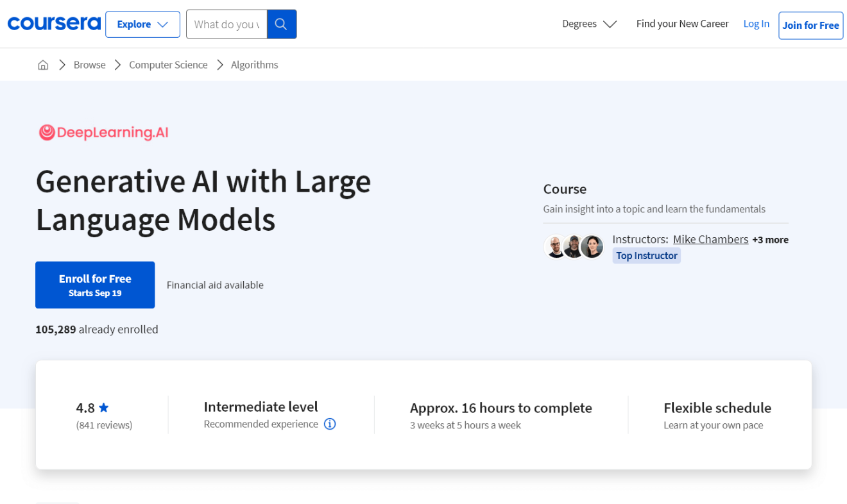
Task: Click the Enroll for Free button
Action: [94, 284]
